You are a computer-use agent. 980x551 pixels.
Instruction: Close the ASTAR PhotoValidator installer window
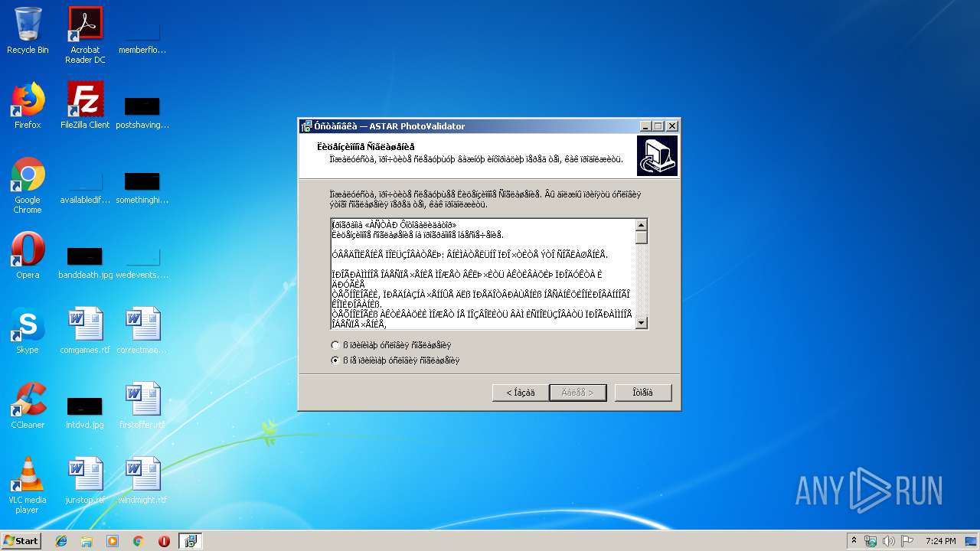672,126
